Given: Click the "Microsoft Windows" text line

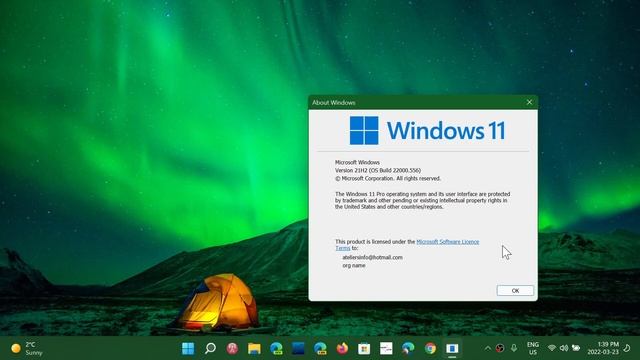Looking at the screenshot, I should click(357, 162).
